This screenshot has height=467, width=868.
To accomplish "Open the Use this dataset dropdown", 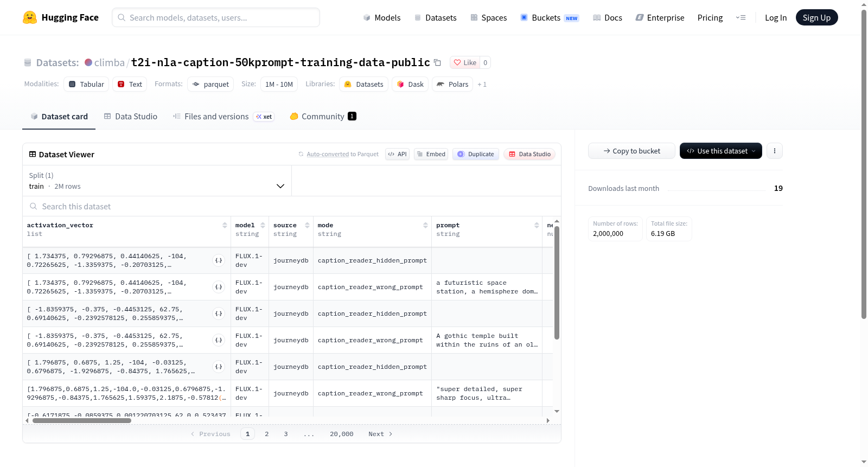I will coord(721,151).
